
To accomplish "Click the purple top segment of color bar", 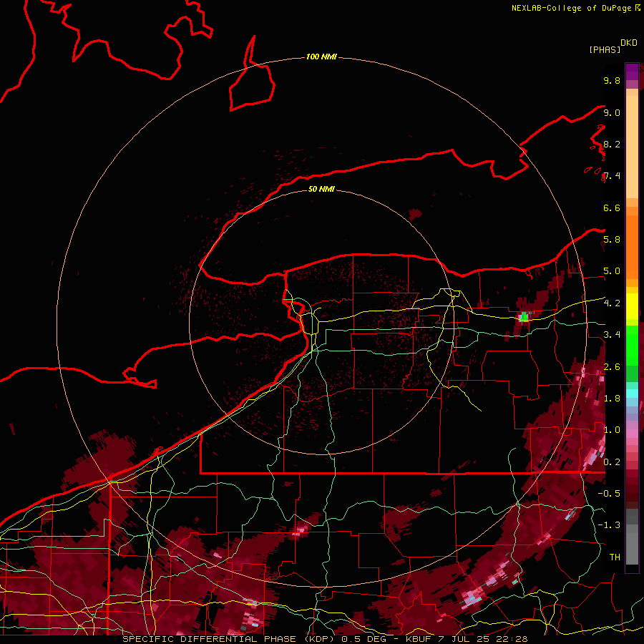I will (632, 72).
